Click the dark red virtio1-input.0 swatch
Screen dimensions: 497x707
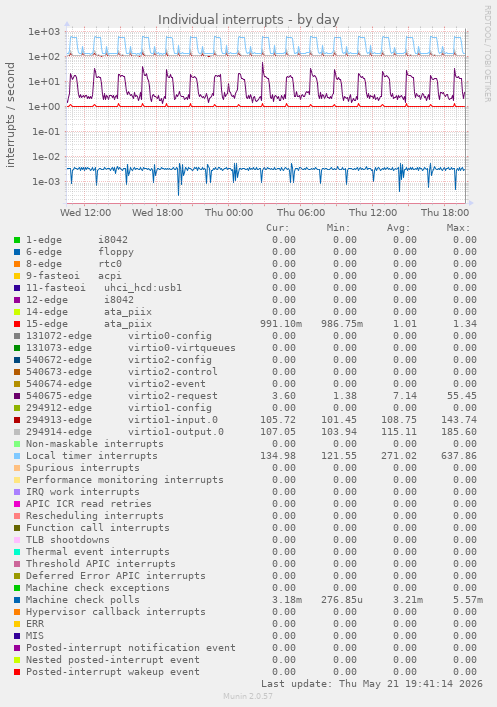17,420
